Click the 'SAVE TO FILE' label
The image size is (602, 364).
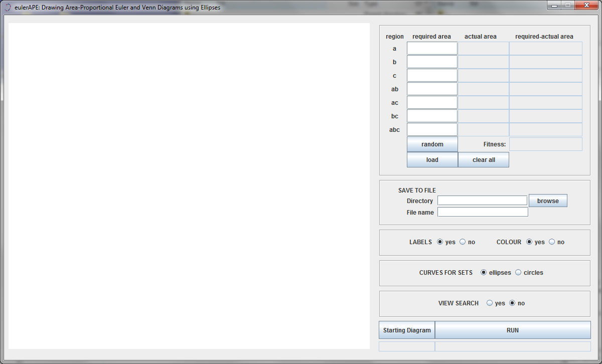pyautogui.click(x=417, y=191)
